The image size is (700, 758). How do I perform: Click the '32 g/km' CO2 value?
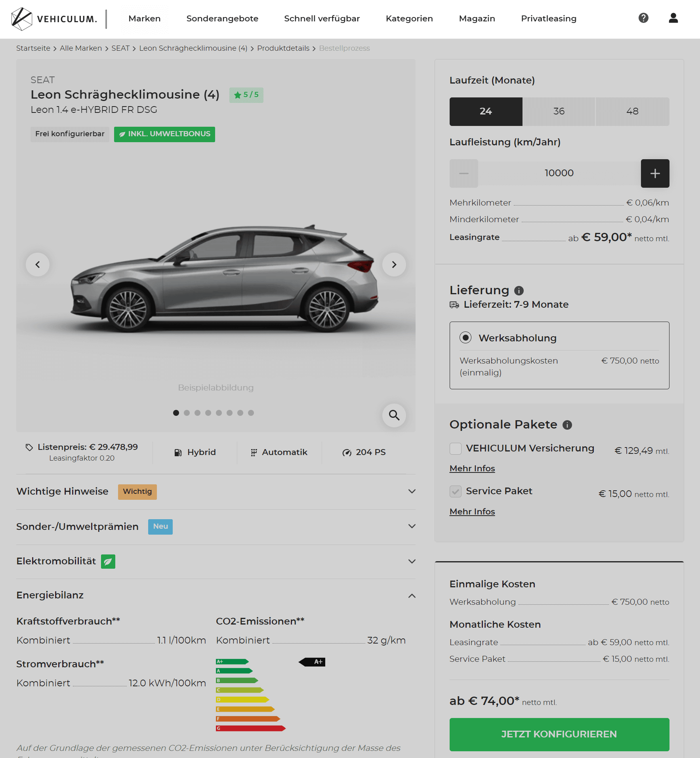(387, 641)
